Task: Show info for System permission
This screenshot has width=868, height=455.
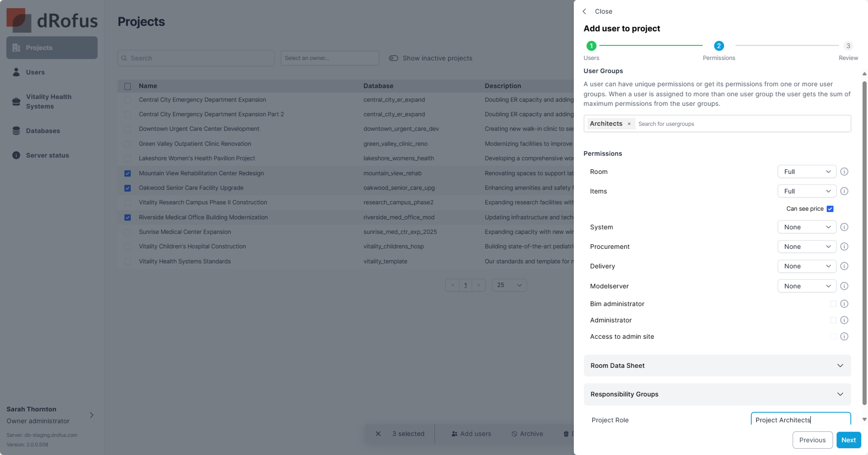Action: 844,227
